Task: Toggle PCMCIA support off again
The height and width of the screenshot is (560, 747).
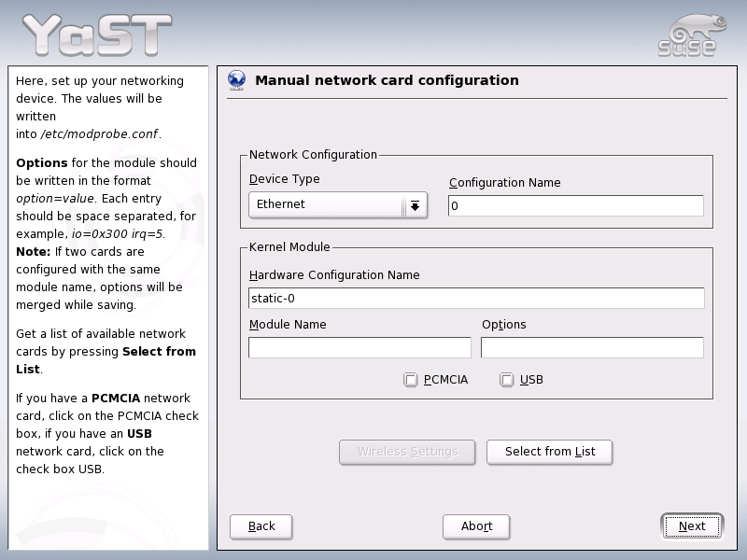Action: tap(409, 380)
